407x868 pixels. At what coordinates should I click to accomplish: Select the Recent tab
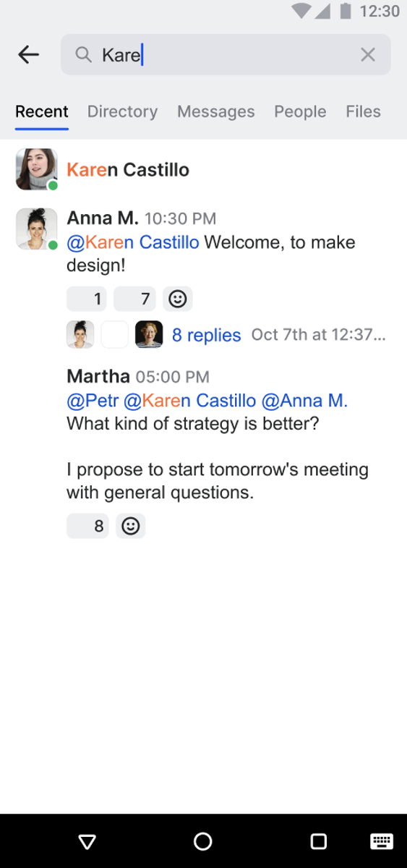(x=42, y=111)
